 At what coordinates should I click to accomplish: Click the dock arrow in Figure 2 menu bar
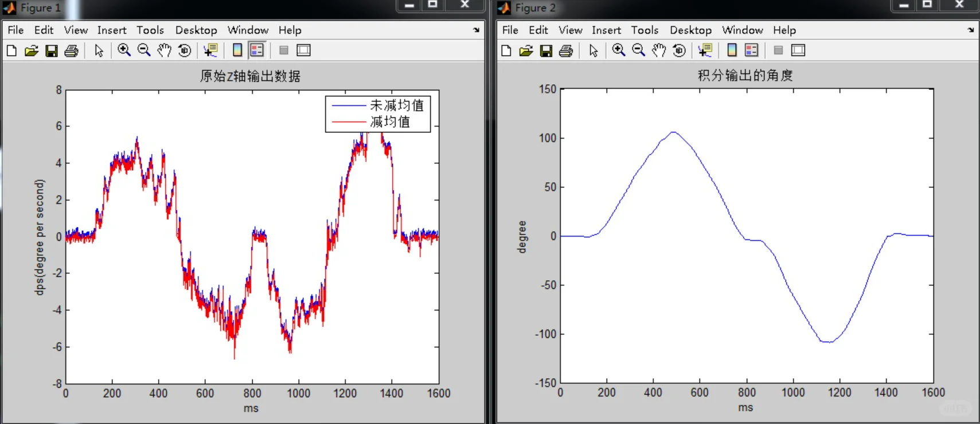tap(971, 30)
